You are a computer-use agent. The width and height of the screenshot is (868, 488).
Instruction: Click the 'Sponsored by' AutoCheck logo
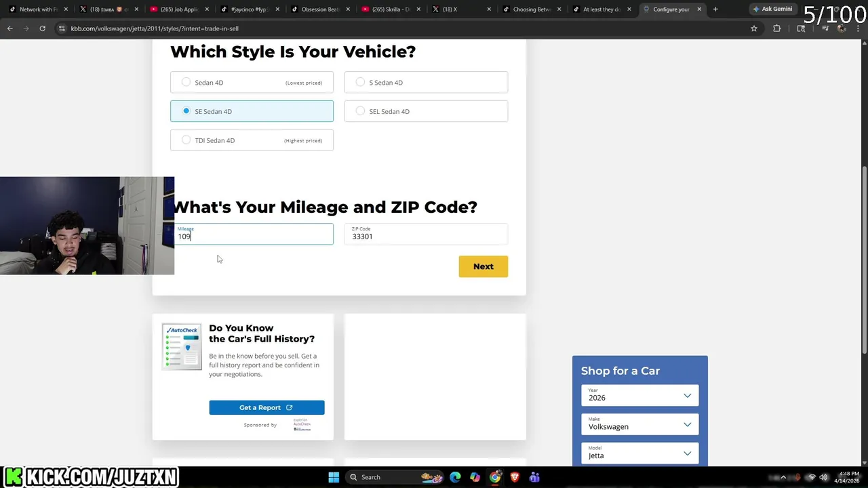pyautogui.click(x=302, y=425)
